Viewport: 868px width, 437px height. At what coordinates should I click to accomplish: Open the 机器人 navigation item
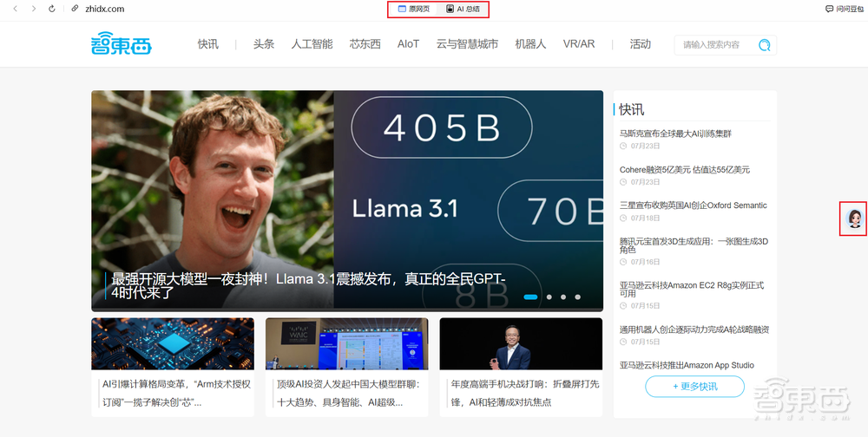click(x=530, y=44)
